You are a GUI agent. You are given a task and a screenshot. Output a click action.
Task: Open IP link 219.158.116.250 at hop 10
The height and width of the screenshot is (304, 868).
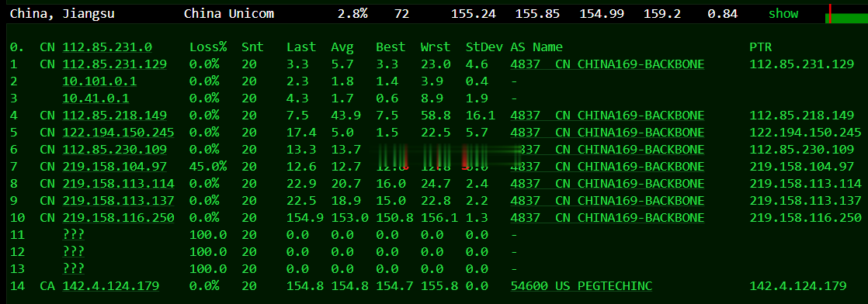[119, 218]
